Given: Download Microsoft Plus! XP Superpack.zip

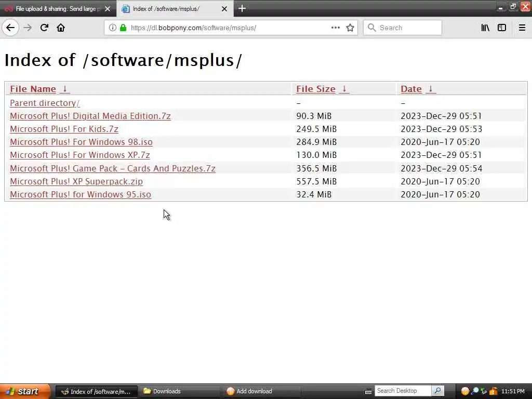Looking at the screenshot, I should pyautogui.click(x=76, y=181).
